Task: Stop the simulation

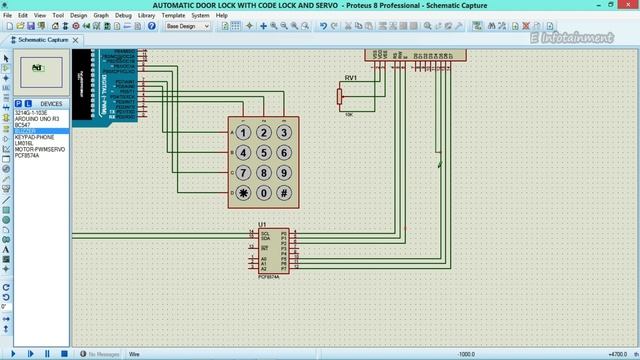Action: point(64,354)
